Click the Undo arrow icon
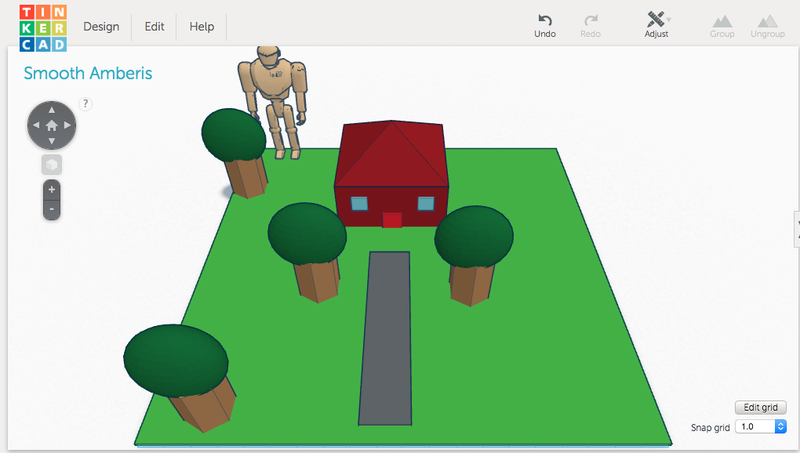 pos(545,20)
